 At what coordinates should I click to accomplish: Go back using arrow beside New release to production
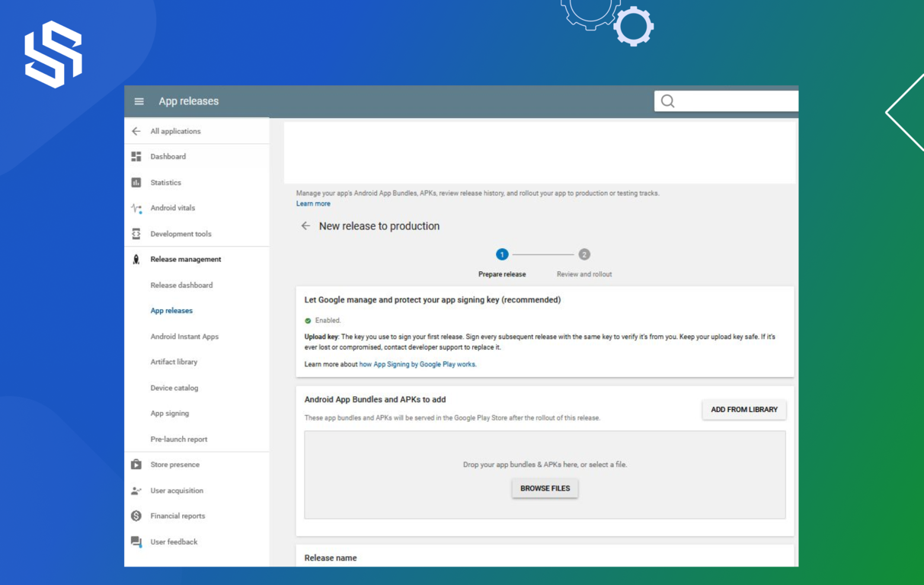click(305, 226)
